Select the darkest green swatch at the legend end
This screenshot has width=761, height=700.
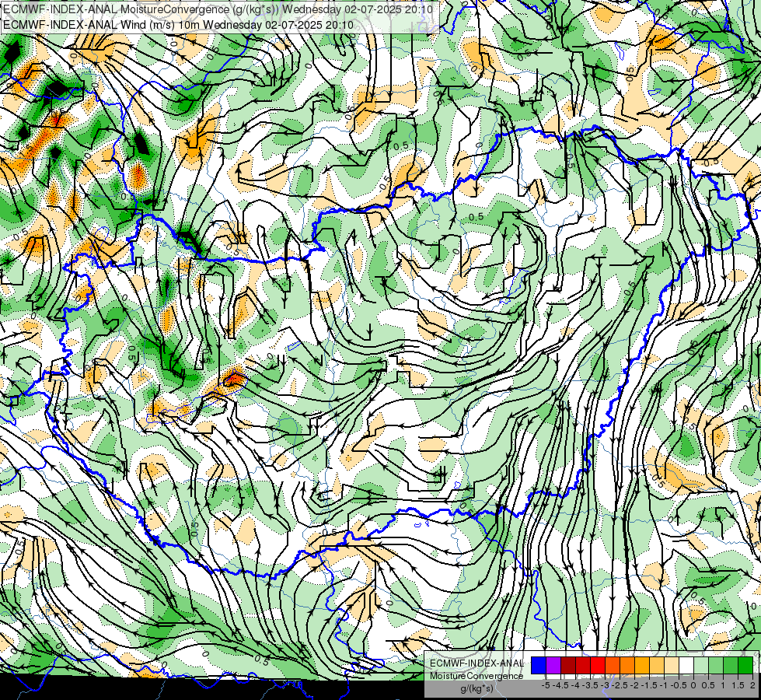[745, 665]
